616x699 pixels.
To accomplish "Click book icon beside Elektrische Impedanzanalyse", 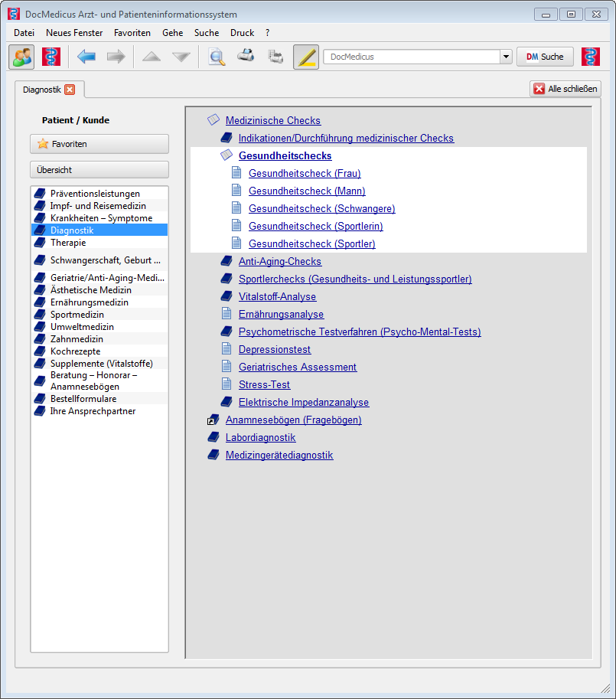I will tap(227, 402).
